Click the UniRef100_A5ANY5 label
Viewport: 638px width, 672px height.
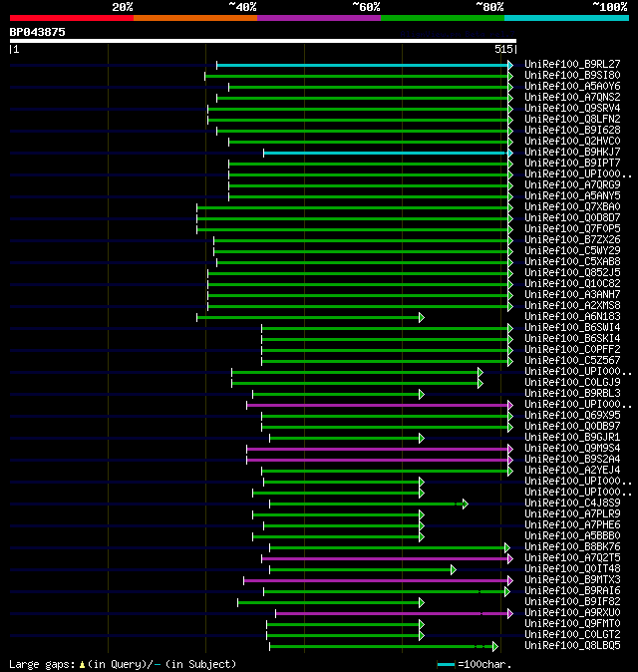[572, 195]
